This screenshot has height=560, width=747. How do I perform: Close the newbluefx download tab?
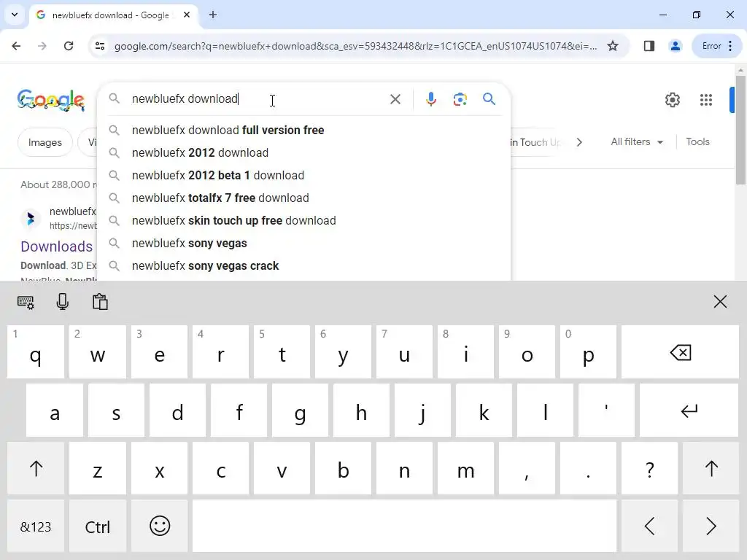pyautogui.click(x=187, y=15)
